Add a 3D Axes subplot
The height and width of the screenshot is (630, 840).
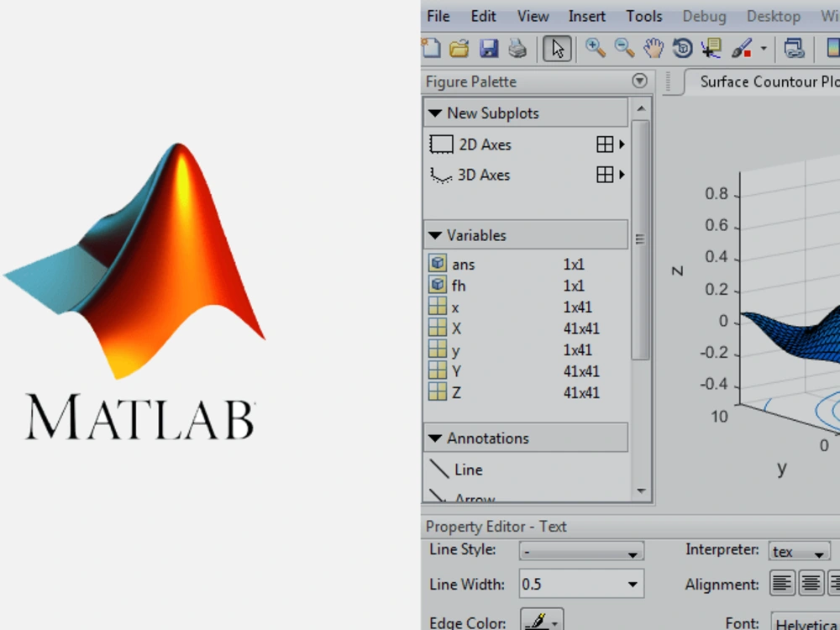coord(470,176)
